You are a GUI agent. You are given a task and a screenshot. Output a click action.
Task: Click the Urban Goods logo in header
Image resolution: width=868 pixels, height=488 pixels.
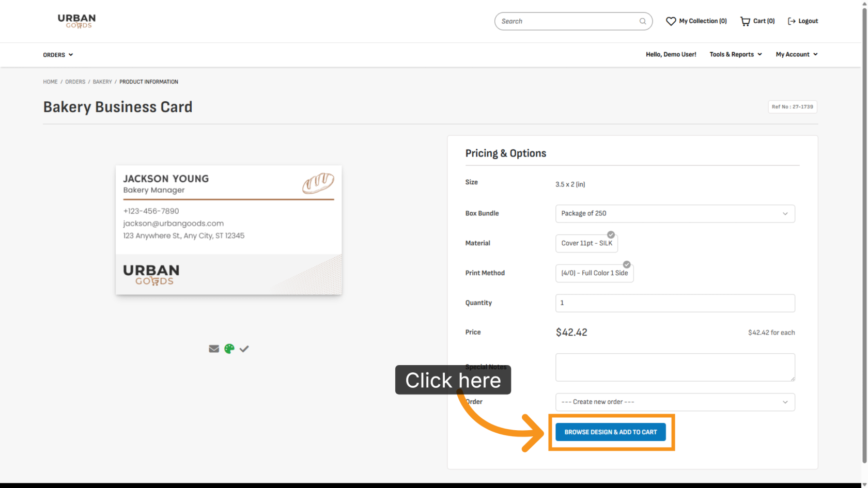(x=76, y=21)
